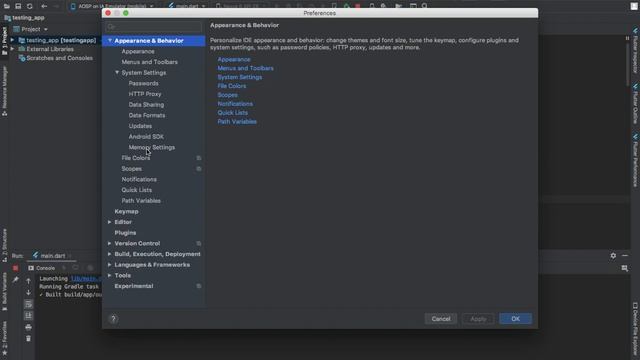Screen dimensions: 640x360
Task: Select Android SDK in the tree
Action: point(146,137)
